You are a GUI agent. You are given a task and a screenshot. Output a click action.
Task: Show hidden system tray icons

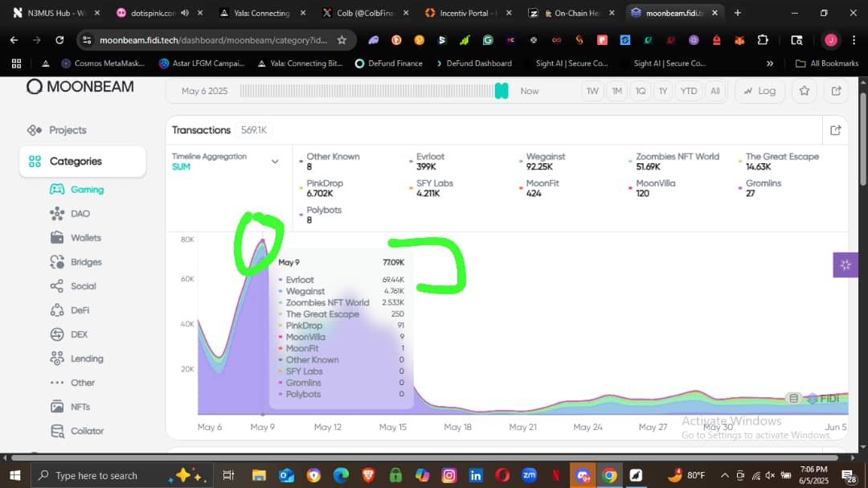(x=725, y=475)
